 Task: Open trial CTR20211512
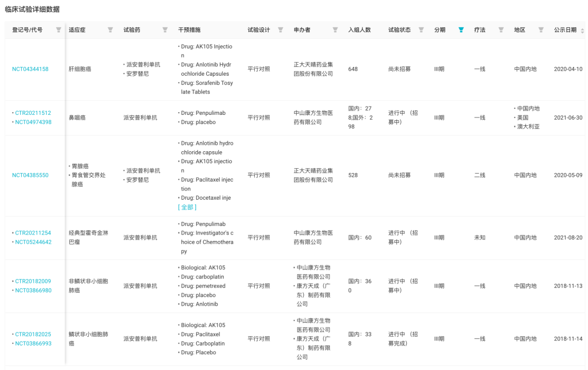pos(33,113)
